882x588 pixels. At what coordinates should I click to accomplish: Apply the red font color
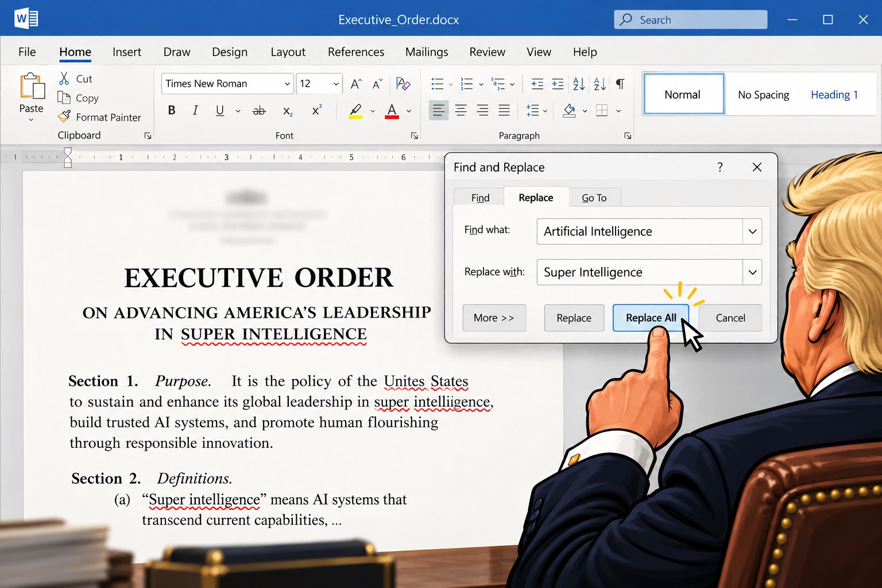point(392,110)
